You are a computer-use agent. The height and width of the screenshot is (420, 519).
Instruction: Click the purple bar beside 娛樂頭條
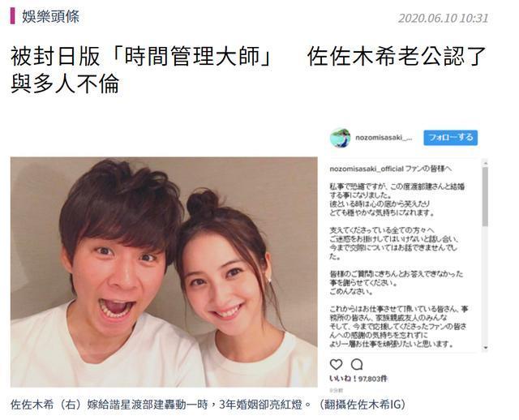point(13,16)
